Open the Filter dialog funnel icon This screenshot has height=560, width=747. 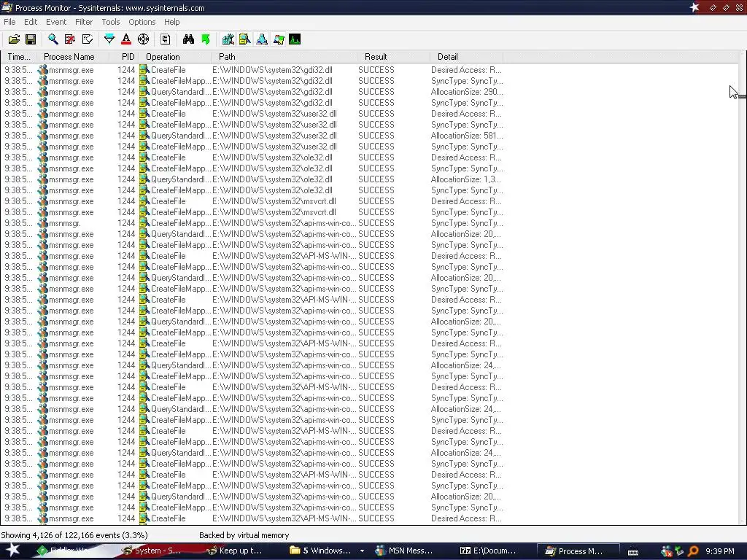click(x=109, y=39)
